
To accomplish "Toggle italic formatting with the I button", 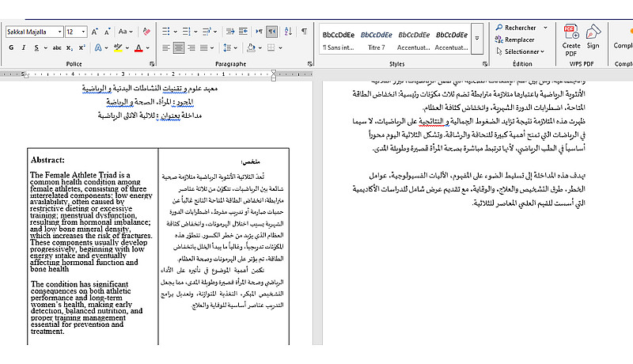I will pyautogui.click(x=24, y=47).
